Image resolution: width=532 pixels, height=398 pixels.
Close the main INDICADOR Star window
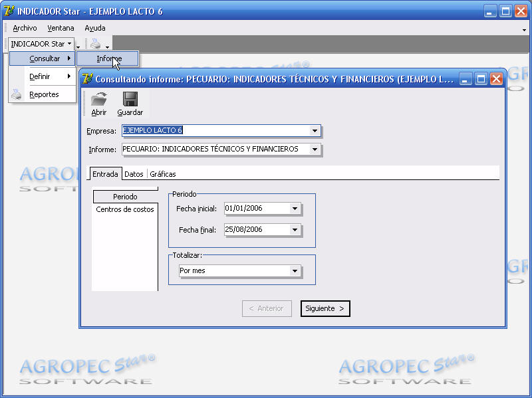tap(521, 11)
